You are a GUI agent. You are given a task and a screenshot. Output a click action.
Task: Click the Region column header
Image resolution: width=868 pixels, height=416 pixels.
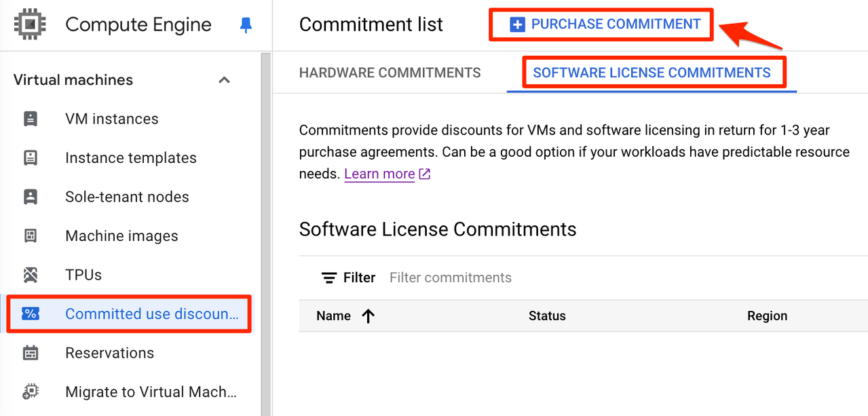(x=768, y=316)
